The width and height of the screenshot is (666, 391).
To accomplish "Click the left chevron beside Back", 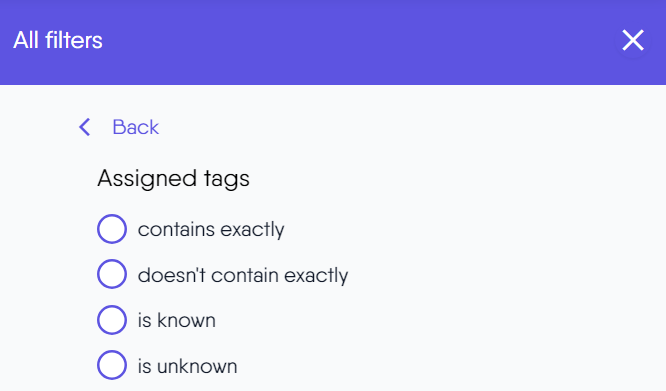I will pos(85,127).
